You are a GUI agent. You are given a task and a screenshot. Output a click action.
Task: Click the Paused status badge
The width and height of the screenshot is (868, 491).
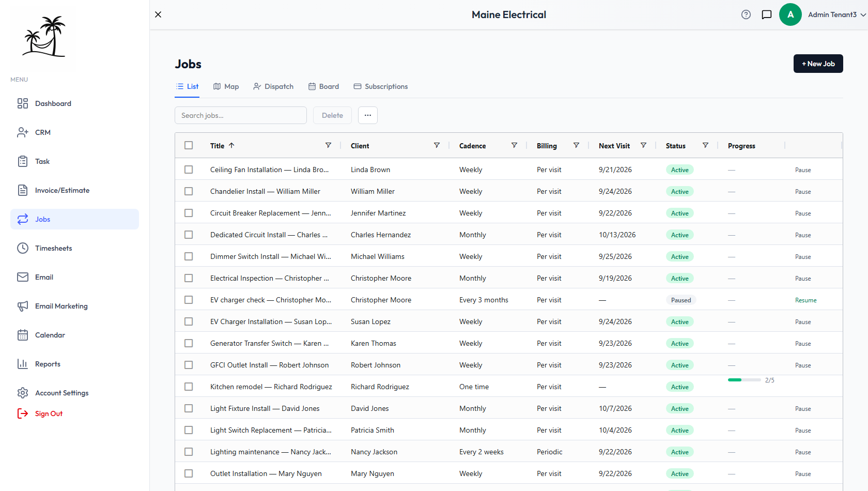681,300
